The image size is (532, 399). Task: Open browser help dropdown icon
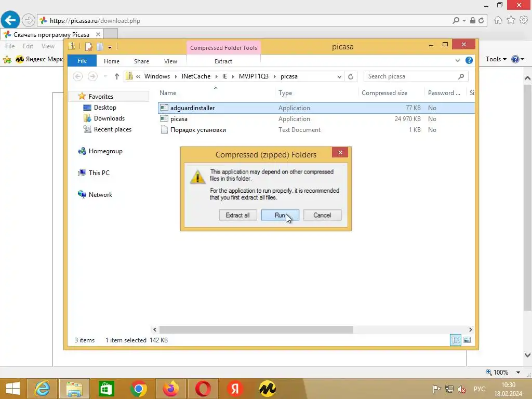click(517, 59)
